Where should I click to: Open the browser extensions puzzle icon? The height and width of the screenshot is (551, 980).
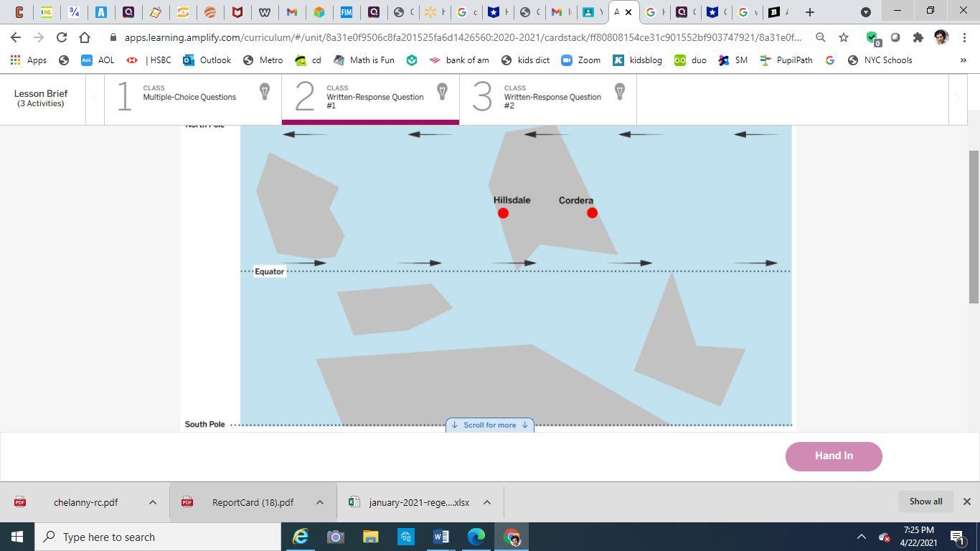coord(918,37)
